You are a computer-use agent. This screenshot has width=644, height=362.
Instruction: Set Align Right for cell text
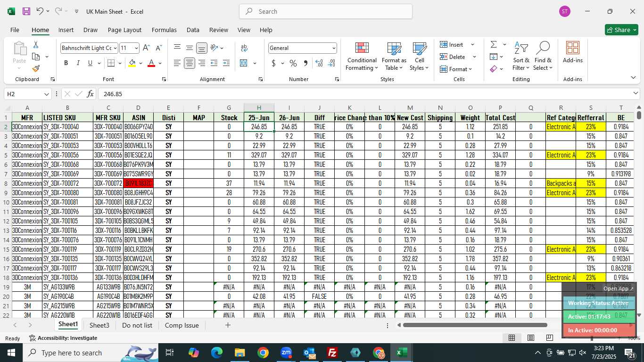point(202,63)
